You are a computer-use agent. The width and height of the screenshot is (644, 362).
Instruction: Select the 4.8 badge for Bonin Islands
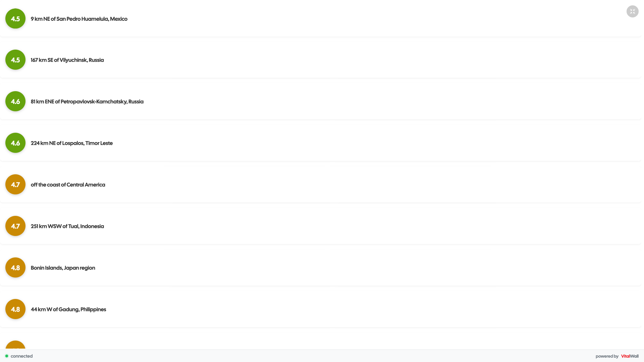15,268
